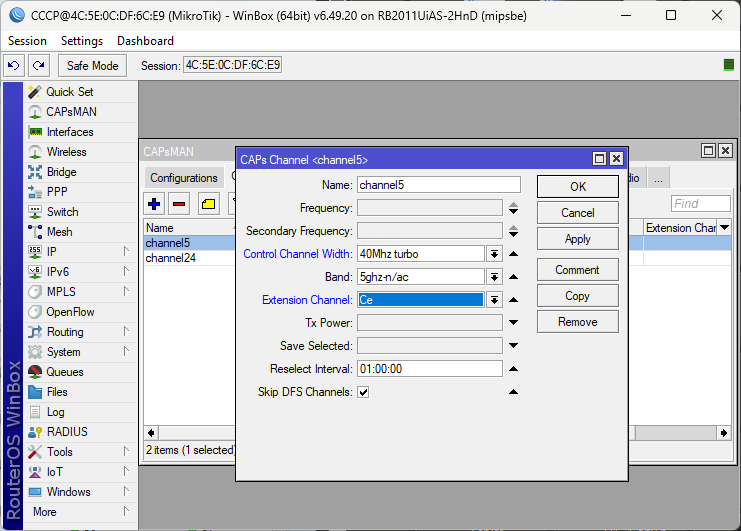This screenshot has width=741, height=531.
Task: Maximize the CAPsMAN window behind
Action: (708, 151)
